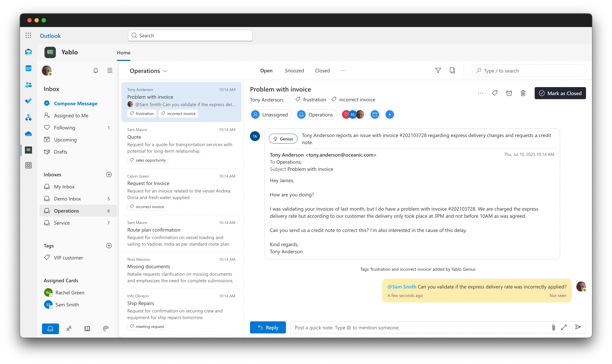
Task: Open more status options ellipsis
Action: pyautogui.click(x=343, y=71)
